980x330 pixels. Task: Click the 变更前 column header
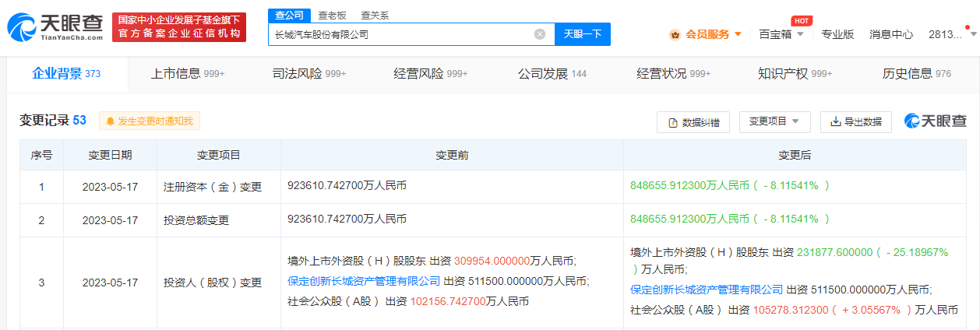452,155
